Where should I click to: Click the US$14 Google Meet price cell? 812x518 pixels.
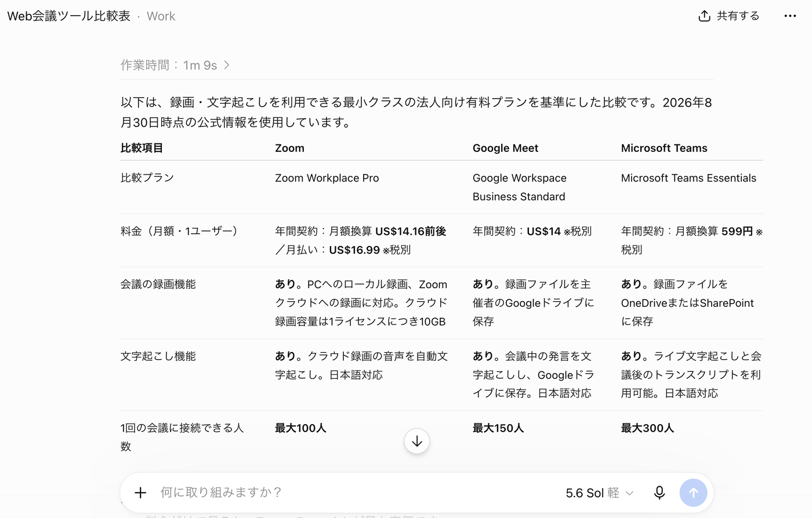pyautogui.click(x=532, y=231)
